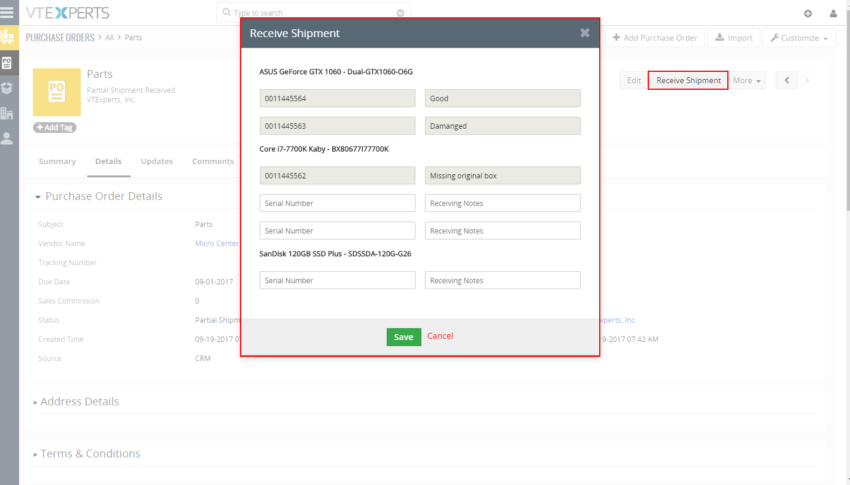Image resolution: width=850 pixels, height=485 pixels.
Task: Click the All breadcrumb link
Action: (x=110, y=37)
